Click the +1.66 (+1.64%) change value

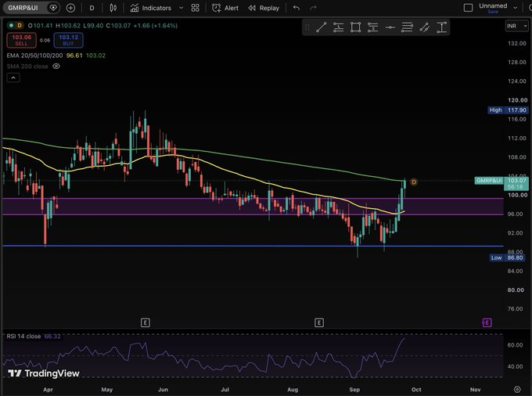pos(155,26)
